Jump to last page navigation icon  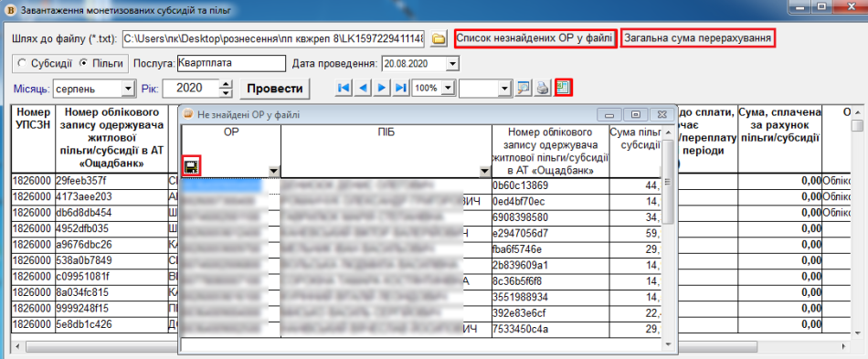[x=401, y=88]
